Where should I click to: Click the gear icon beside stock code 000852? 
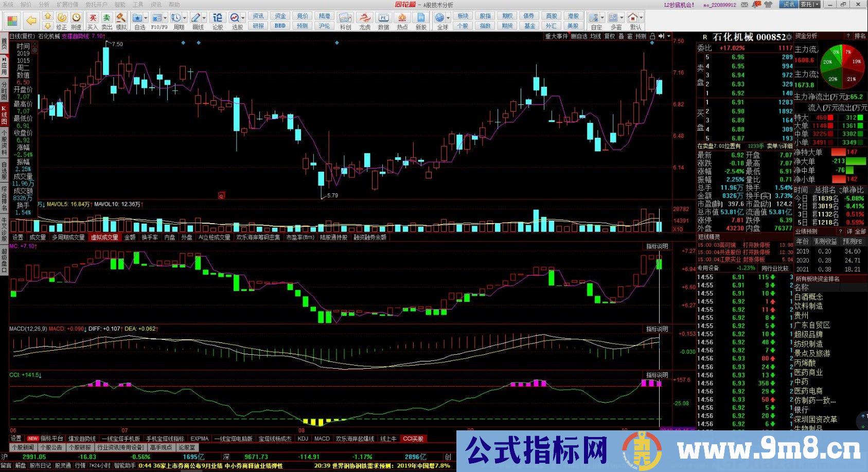[x=789, y=38]
